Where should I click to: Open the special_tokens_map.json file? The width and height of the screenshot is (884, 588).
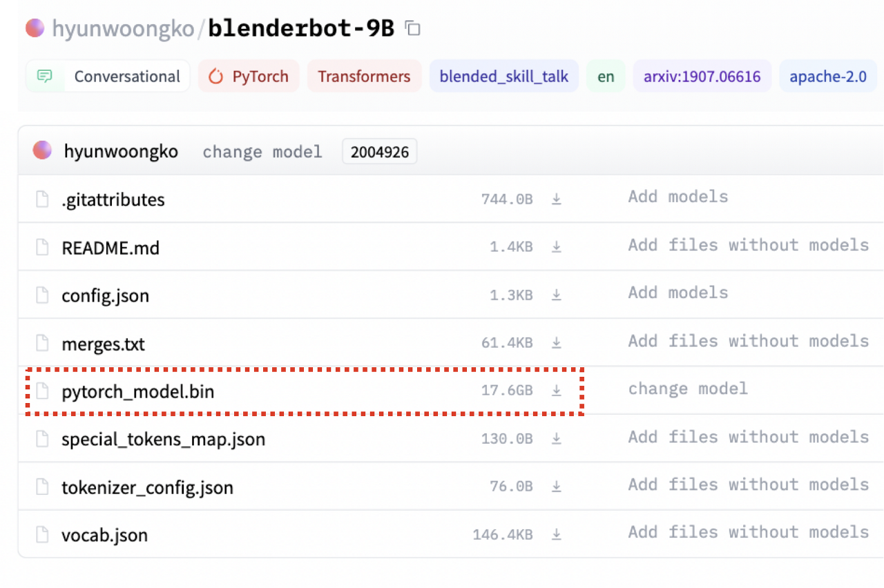163,440
